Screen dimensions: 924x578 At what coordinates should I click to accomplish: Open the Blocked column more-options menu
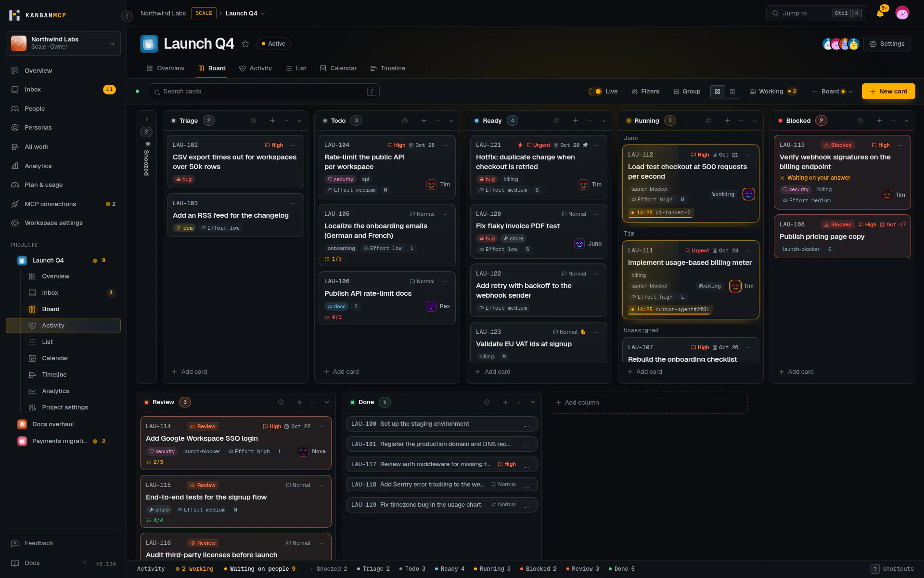[893, 120]
